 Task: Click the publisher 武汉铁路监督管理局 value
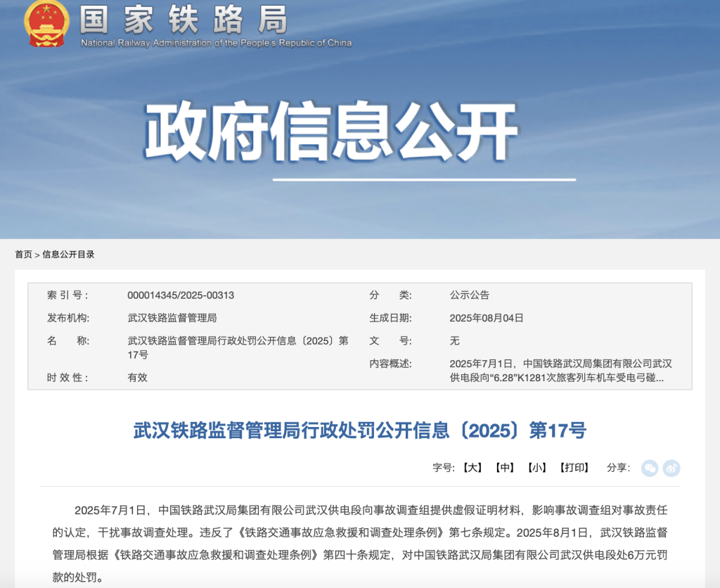coord(172,318)
